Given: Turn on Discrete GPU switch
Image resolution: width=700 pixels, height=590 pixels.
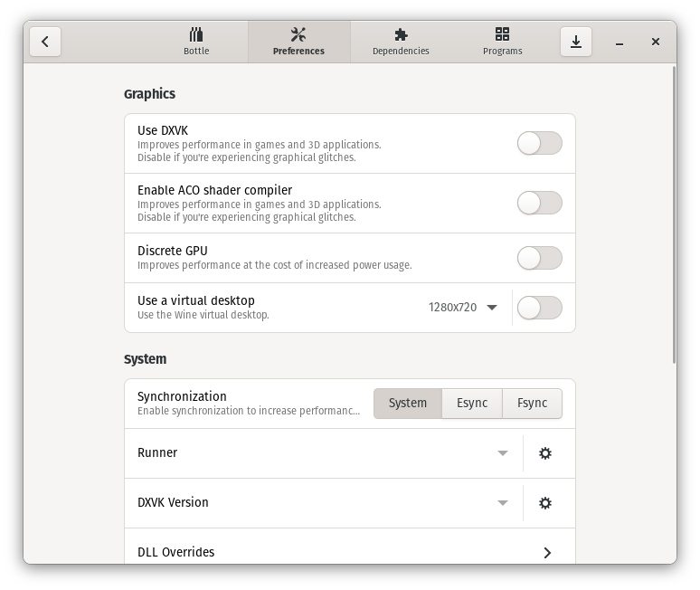Looking at the screenshot, I should (539, 258).
